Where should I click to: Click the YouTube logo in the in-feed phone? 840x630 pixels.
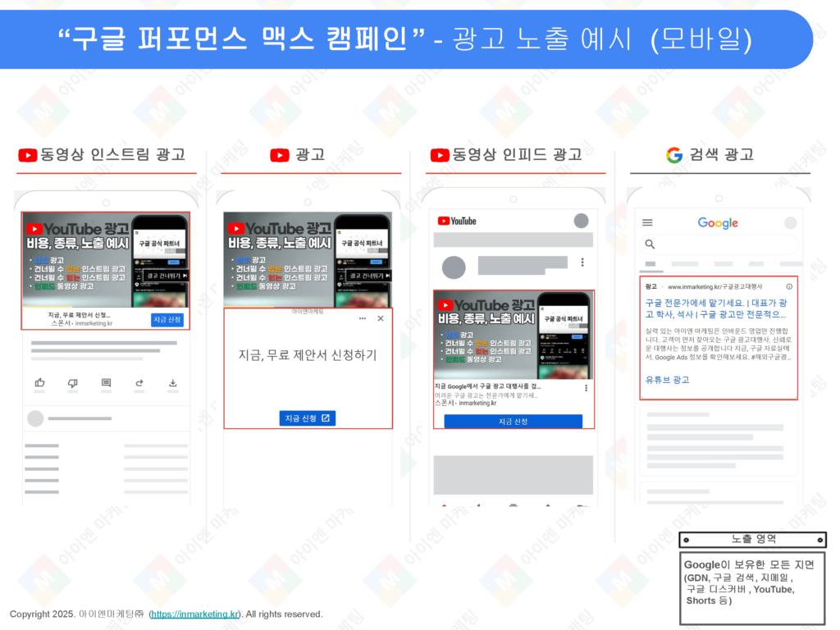click(457, 221)
